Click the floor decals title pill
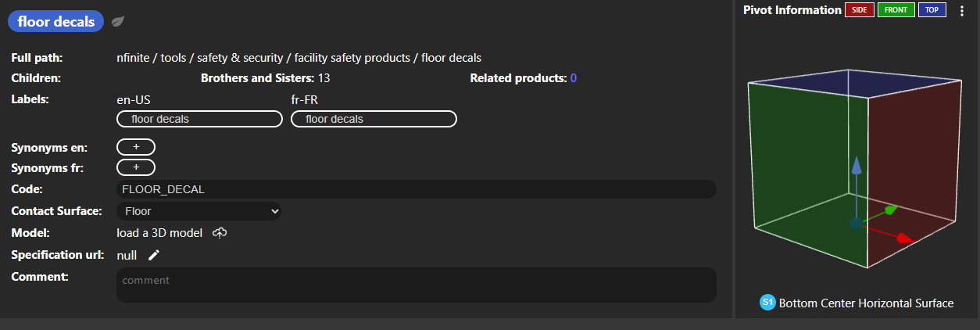 click(x=56, y=21)
